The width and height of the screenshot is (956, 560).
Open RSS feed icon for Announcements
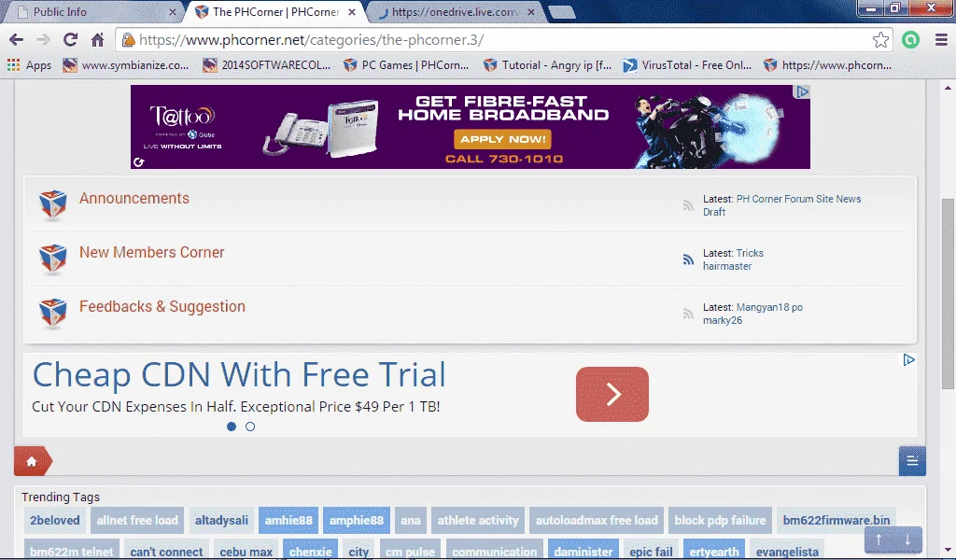pyautogui.click(x=688, y=205)
